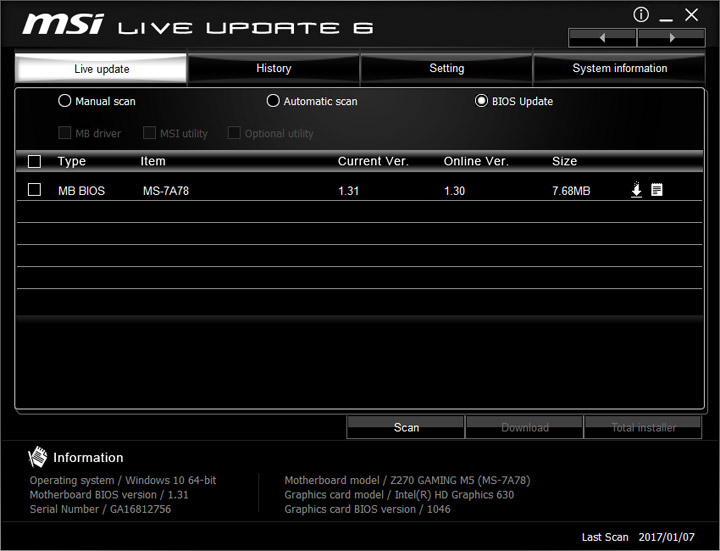Viewport: 720px width, 551px height.
Task: Open the History tab
Action: pos(274,68)
